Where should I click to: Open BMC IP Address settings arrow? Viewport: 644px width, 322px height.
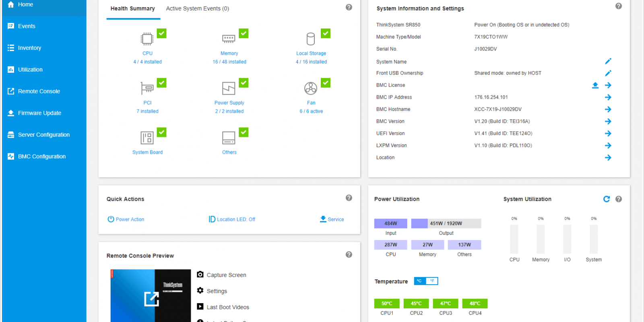coord(608,97)
